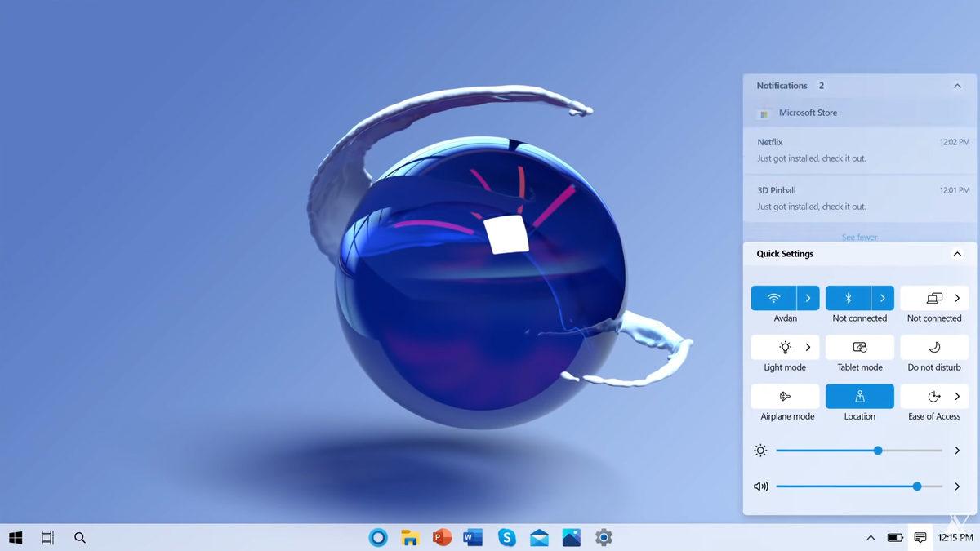Click the speaker icon next to volume slider

point(759,486)
